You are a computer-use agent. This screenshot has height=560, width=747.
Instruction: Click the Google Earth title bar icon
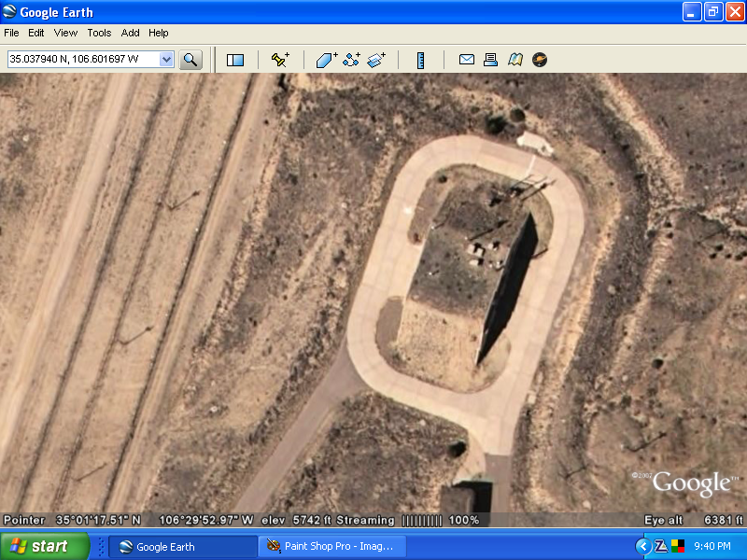[x=9, y=11]
